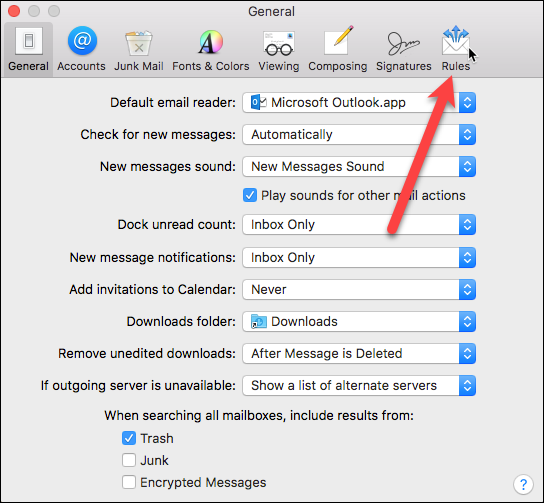Screen dimensions: 544x503
Task: Enable the Junk search results checkbox
Action: 129,460
